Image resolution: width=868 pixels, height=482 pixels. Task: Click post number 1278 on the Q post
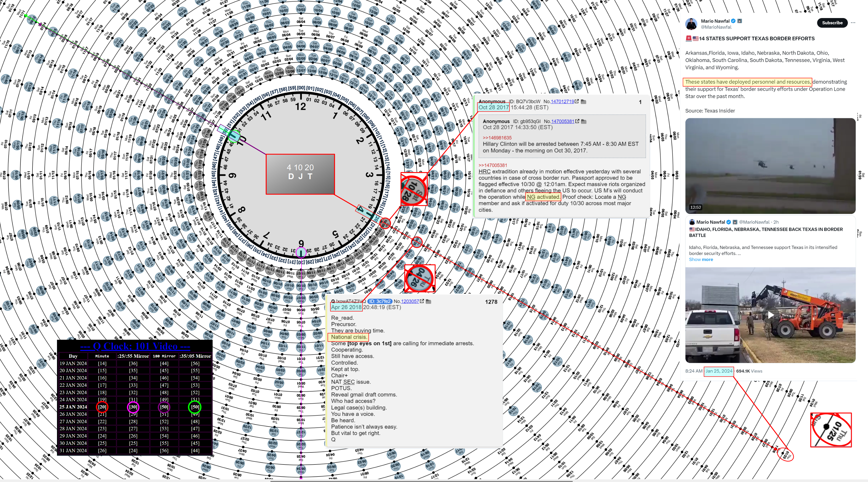pyautogui.click(x=491, y=302)
